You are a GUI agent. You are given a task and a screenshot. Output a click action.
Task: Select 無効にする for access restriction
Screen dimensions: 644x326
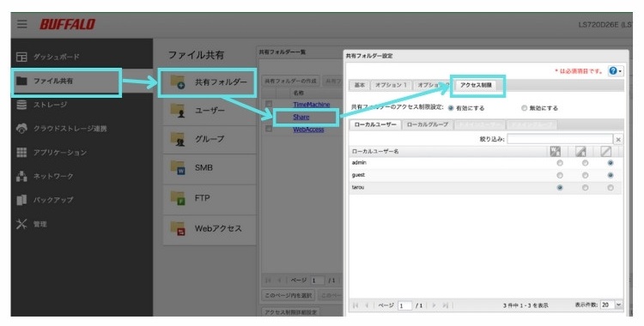coord(524,108)
